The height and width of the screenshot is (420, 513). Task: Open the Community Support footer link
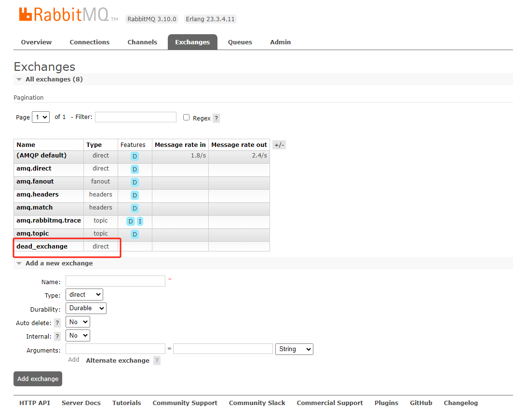[x=185, y=403]
